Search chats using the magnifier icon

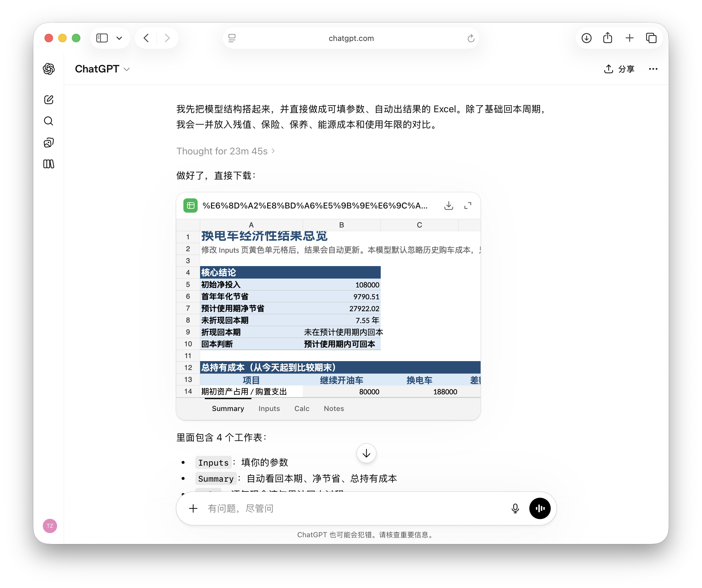49,121
